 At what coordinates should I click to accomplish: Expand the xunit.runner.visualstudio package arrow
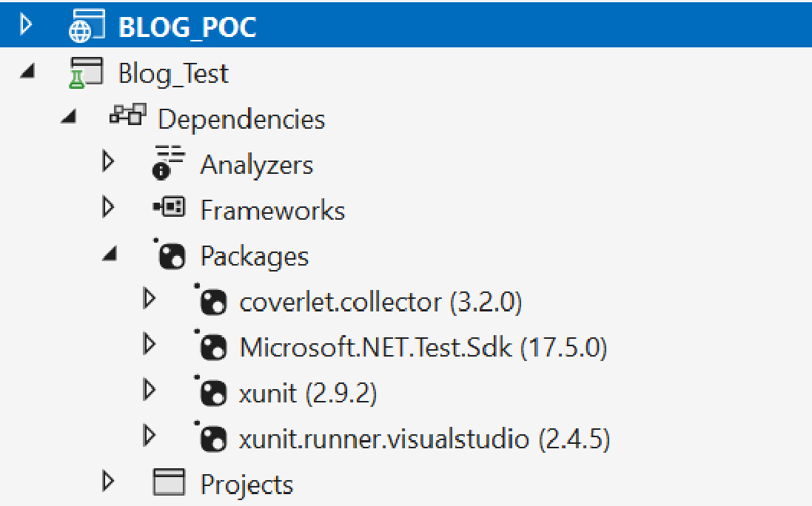150,436
